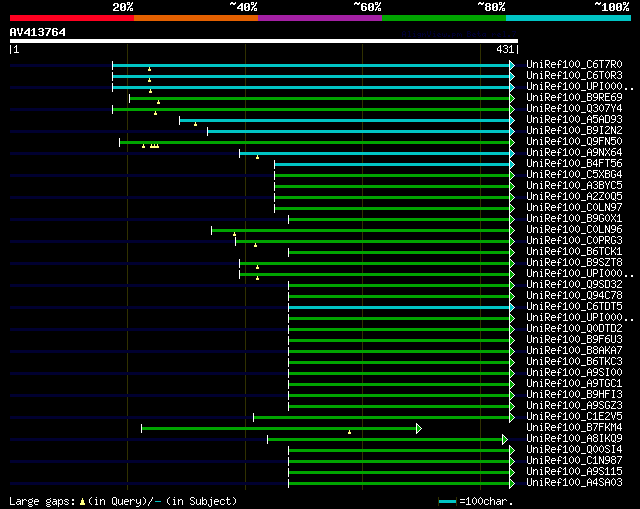Click the arrowhead ending the UniRef100_A8IKQ9 bar

(505, 440)
